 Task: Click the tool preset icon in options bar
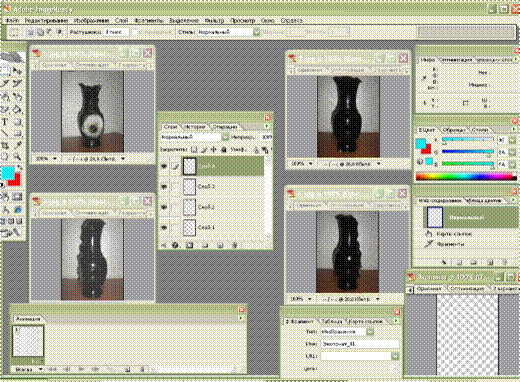(x=14, y=32)
